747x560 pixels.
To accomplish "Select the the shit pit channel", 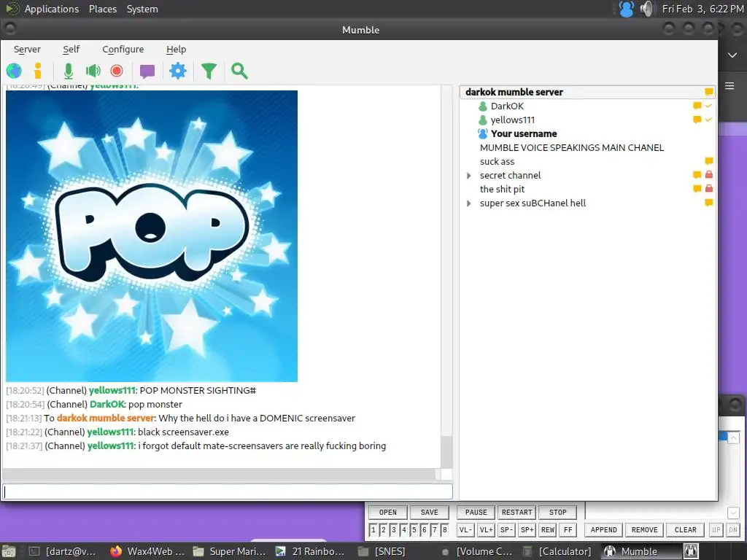I will pos(502,189).
